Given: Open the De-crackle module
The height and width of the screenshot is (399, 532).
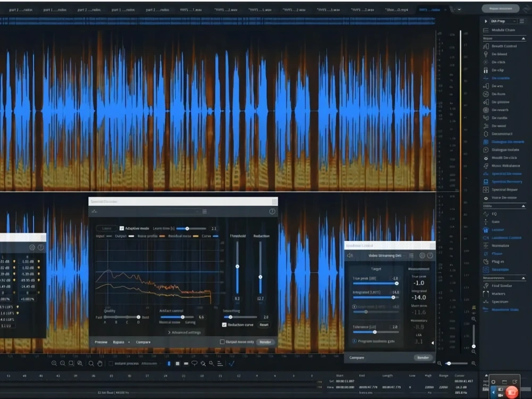Looking at the screenshot, I should click(496, 78).
